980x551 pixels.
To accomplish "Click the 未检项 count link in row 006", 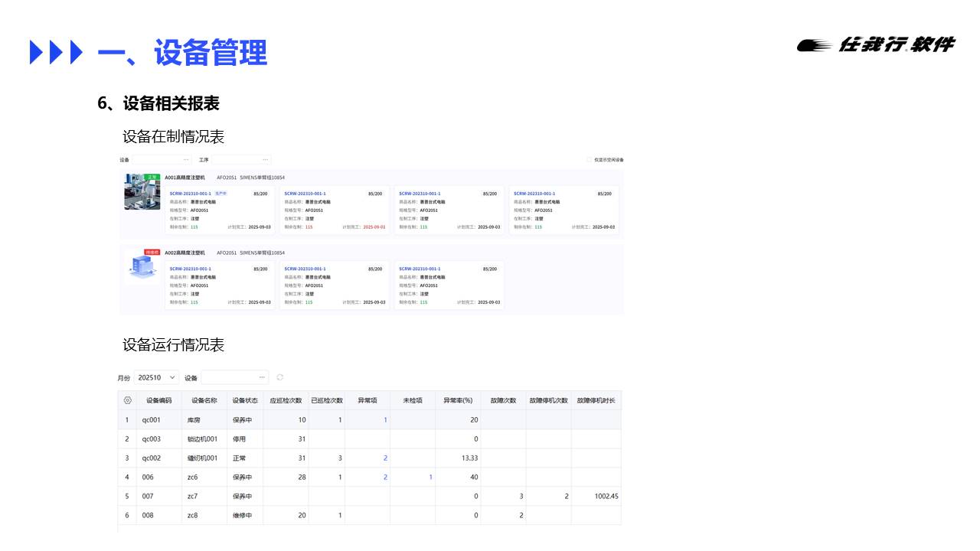I will click(x=430, y=477).
